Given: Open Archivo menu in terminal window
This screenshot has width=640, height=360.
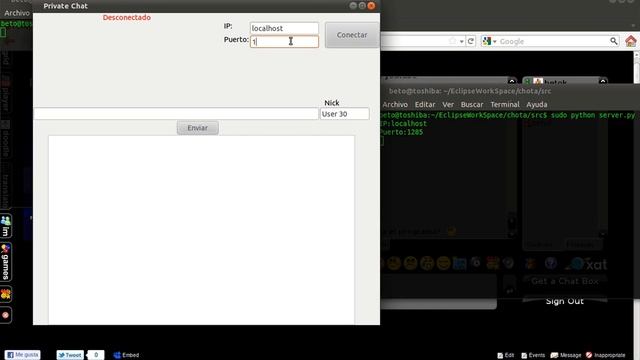Looking at the screenshot, I should (x=395, y=104).
